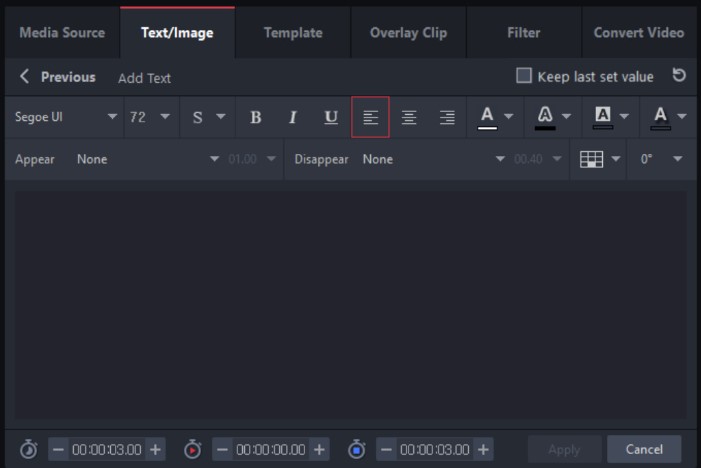The image size is (701, 468).
Task: Switch to the Template tab
Action: coord(292,33)
